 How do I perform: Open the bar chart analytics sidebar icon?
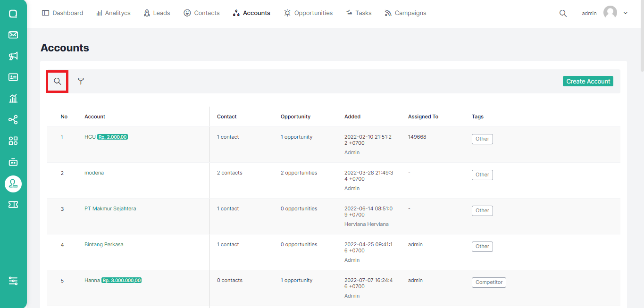(13, 99)
